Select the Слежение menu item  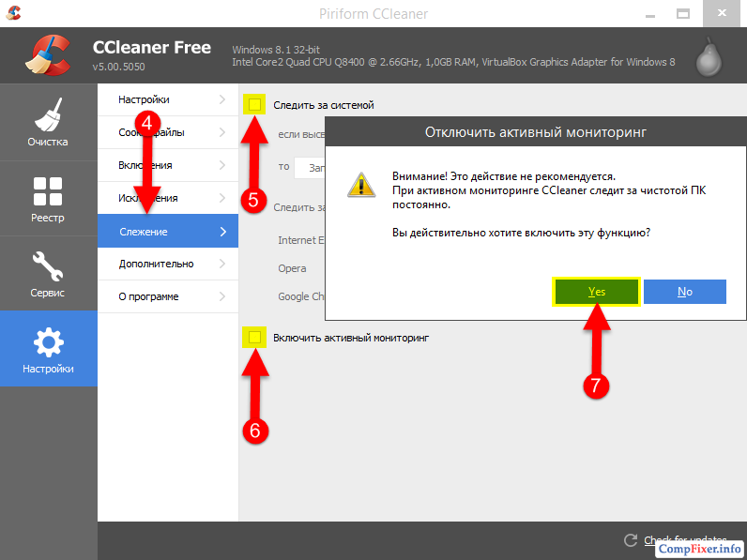pyautogui.click(x=167, y=231)
